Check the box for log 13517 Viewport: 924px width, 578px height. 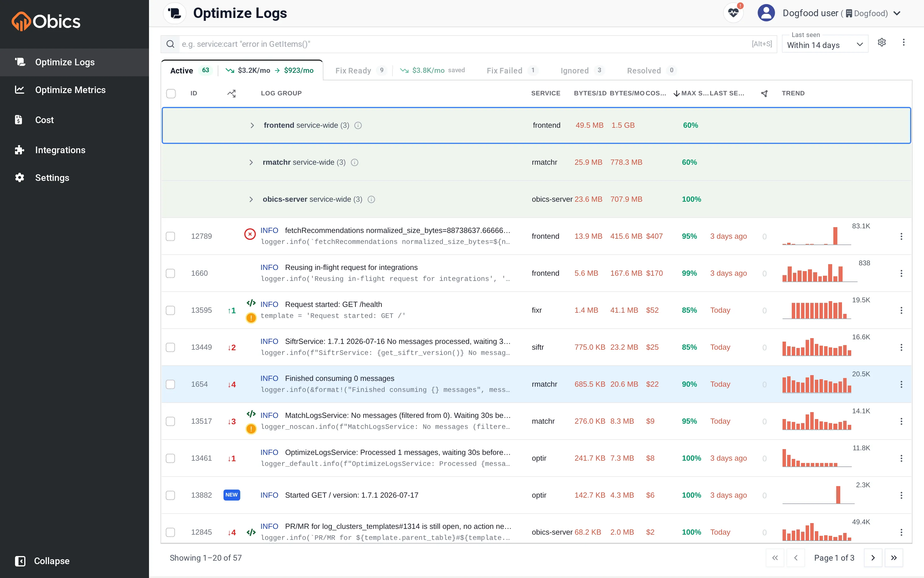pyautogui.click(x=170, y=422)
